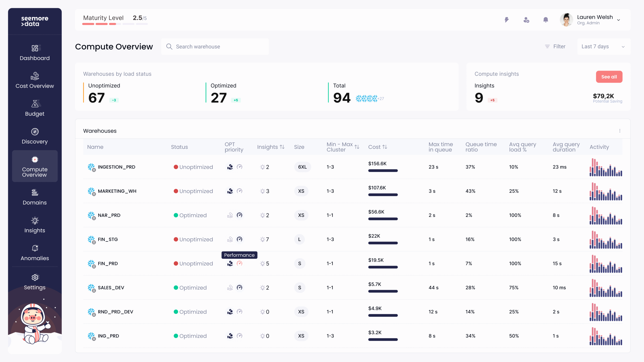Open the NAR_PRD warehouse name
The image size is (644, 362).
pos(109,215)
